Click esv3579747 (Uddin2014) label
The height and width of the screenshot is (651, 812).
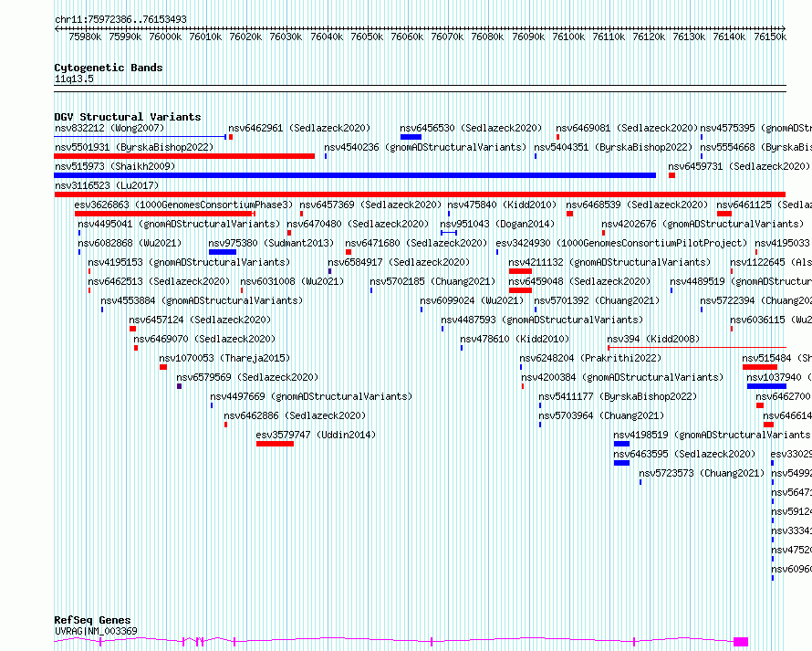click(x=316, y=435)
